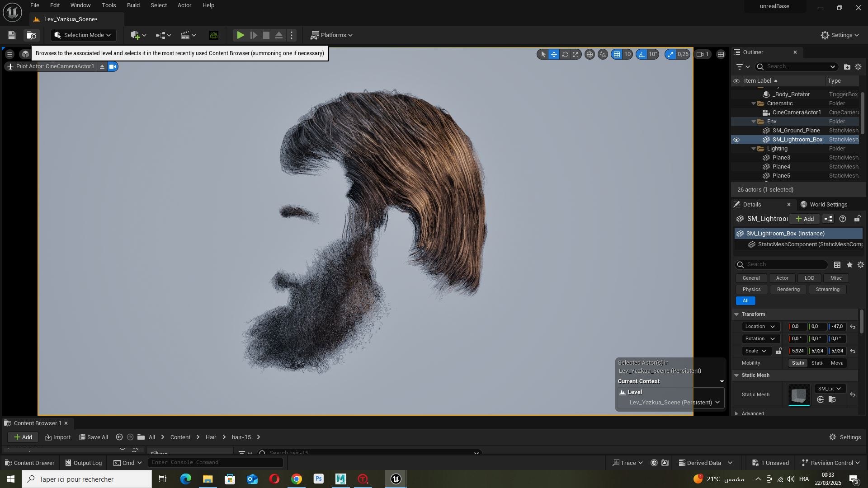This screenshot has height=488, width=868.
Task: Activate the Rotate gizmo tool
Action: (565, 54)
